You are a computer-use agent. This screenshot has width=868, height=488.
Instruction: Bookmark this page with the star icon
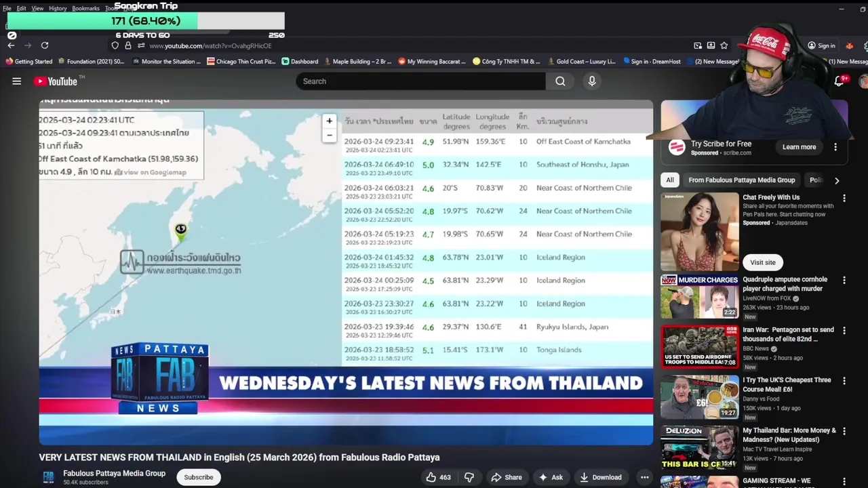[x=724, y=45]
